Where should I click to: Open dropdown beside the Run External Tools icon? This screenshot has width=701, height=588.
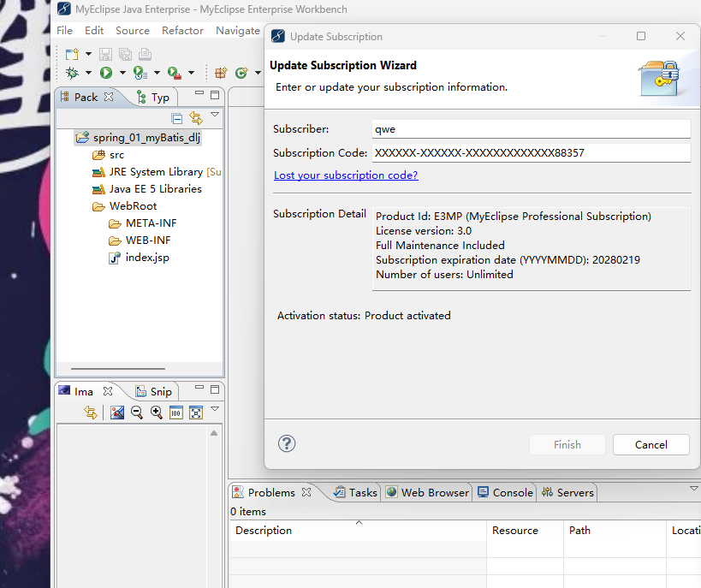[191, 73]
